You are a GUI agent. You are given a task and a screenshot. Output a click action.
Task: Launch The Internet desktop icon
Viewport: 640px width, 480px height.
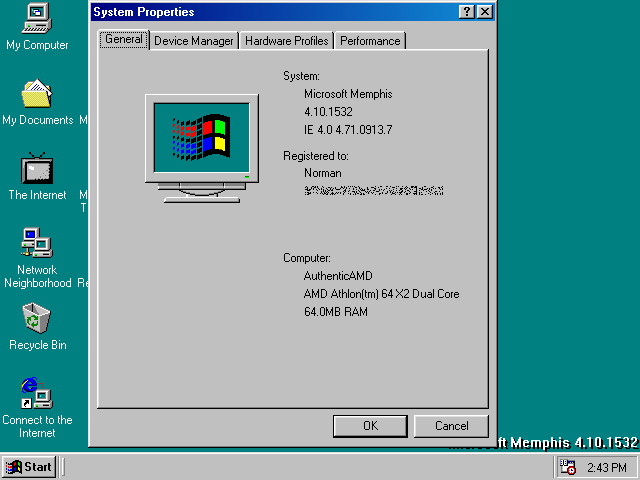pos(37,169)
